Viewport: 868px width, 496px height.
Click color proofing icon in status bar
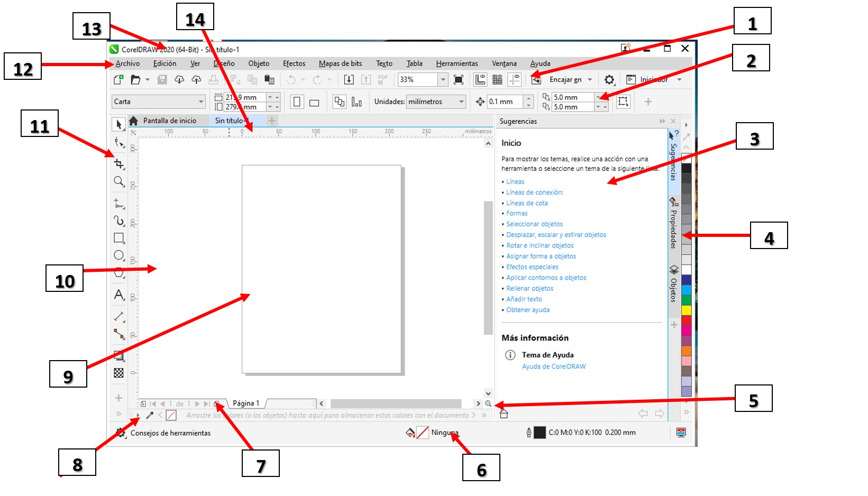(x=681, y=433)
